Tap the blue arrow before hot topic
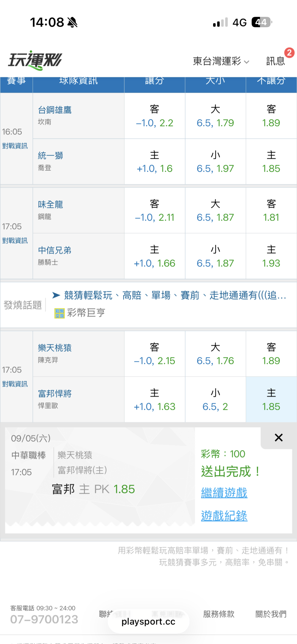This screenshot has width=297, height=644. (x=56, y=295)
